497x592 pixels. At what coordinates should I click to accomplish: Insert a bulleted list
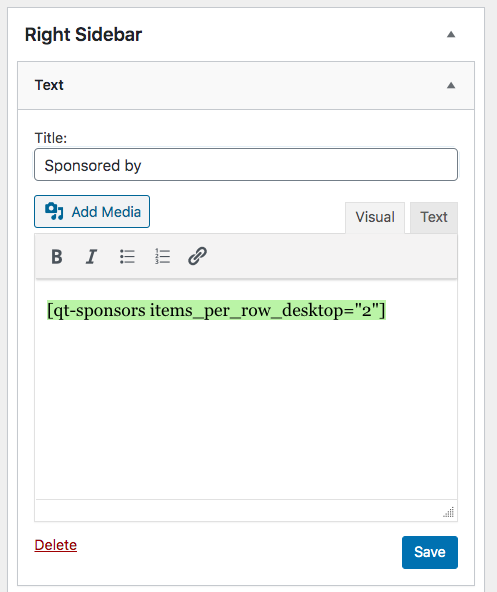click(127, 257)
